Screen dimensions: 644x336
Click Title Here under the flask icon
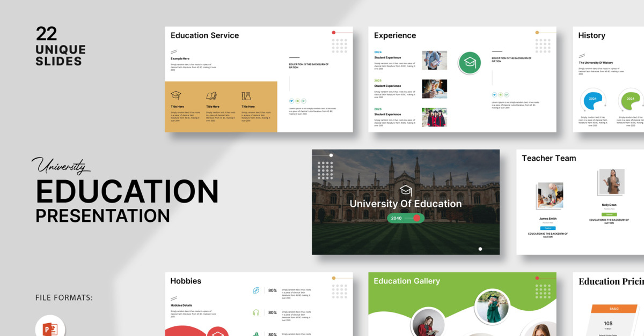pos(248,107)
